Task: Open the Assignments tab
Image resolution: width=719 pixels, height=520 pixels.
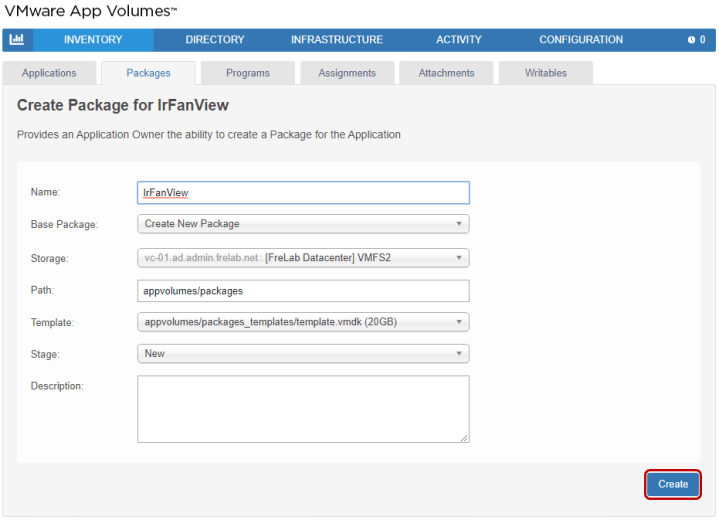Action: click(x=347, y=73)
